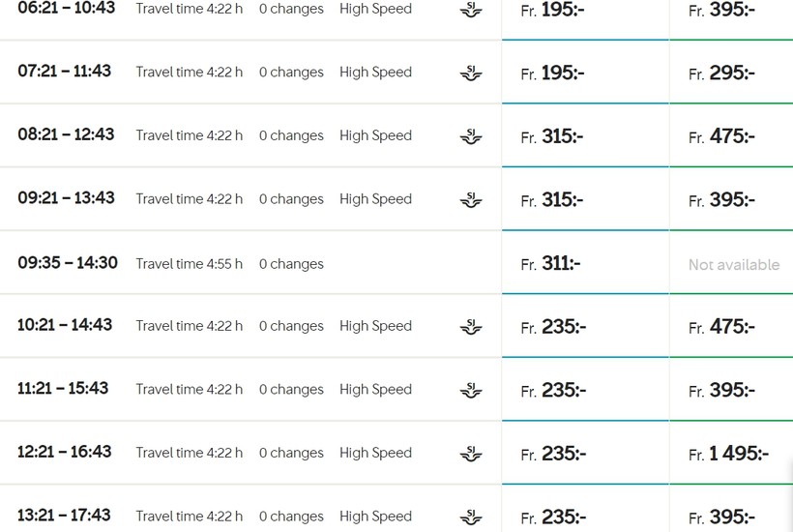Open the 09:35 – 14:30 journey details
The image size is (793, 532).
pos(250,262)
